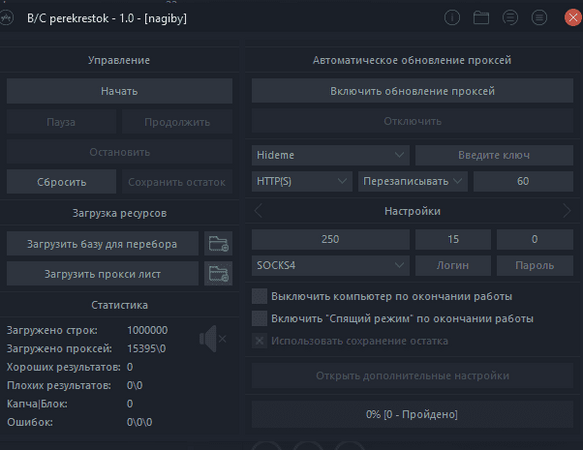Viewport: 583px width, 450px height.
Task: Close the window with red X button
Action: (573, 17)
